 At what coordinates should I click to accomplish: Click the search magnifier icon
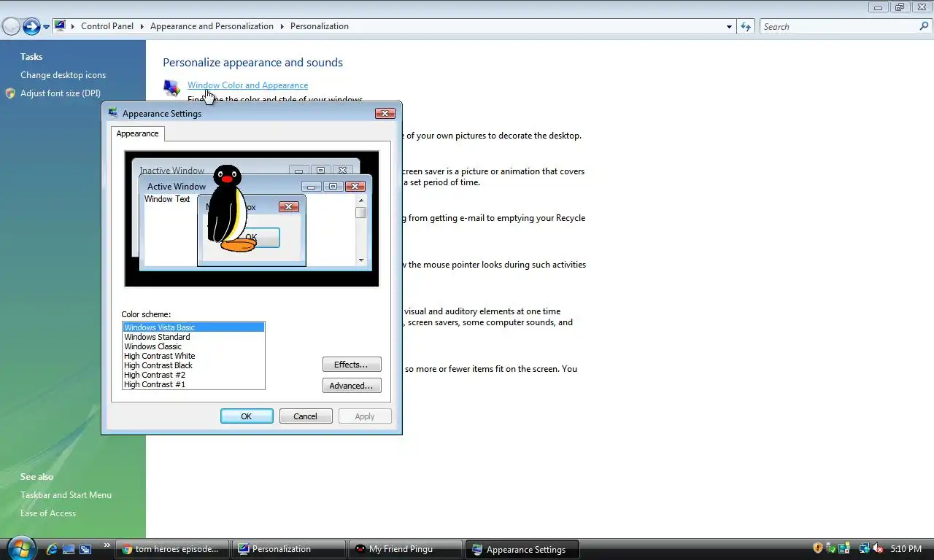point(924,26)
